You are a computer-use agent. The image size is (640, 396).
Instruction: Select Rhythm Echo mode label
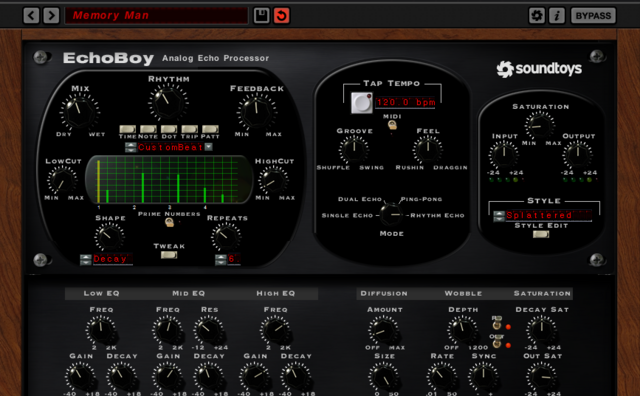pyautogui.click(x=437, y=216)
